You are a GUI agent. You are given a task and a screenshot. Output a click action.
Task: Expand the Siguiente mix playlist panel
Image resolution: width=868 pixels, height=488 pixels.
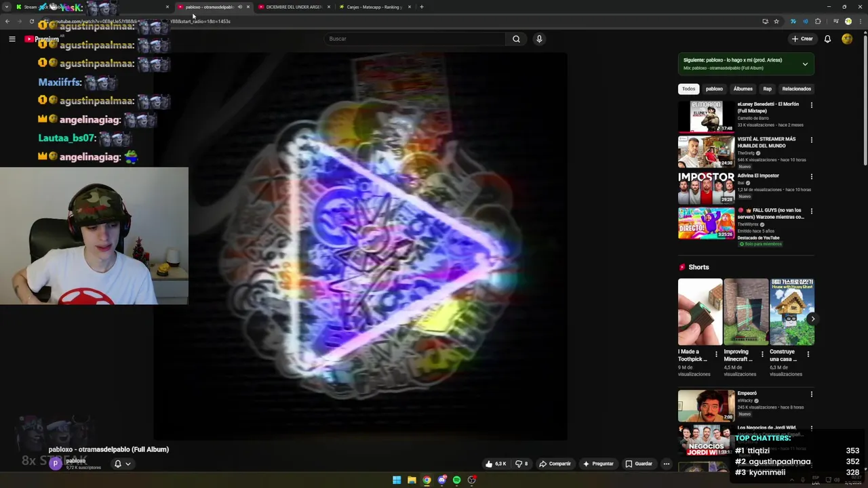pos(805,64)
